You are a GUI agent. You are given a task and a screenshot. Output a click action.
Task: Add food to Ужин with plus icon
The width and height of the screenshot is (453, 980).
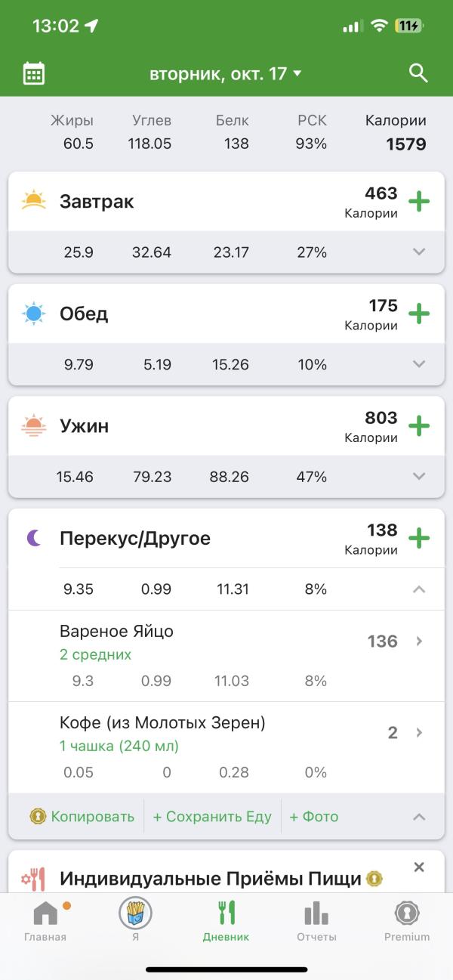(419, 426)
